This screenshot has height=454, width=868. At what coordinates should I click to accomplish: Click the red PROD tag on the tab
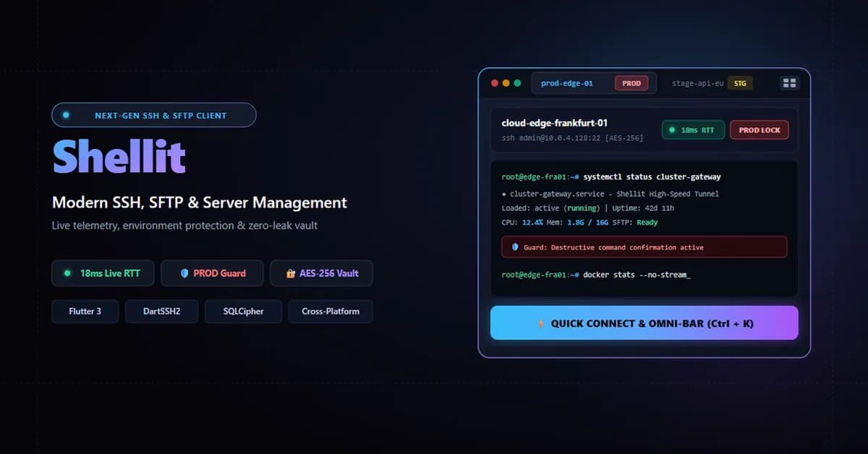coord(631,83)
